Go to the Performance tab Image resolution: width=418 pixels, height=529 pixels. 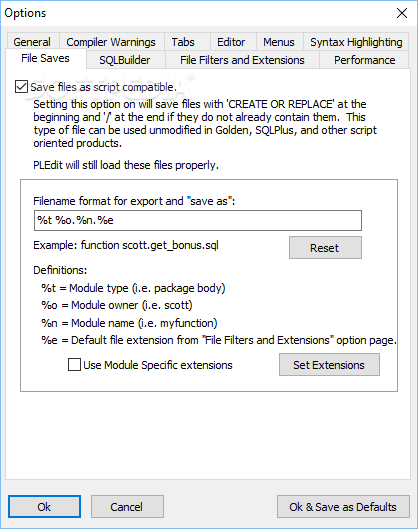click(x=364, y=60)
